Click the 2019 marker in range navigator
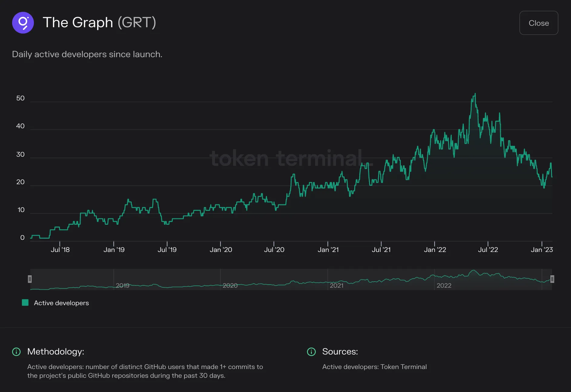 click(x=122, y=286)
